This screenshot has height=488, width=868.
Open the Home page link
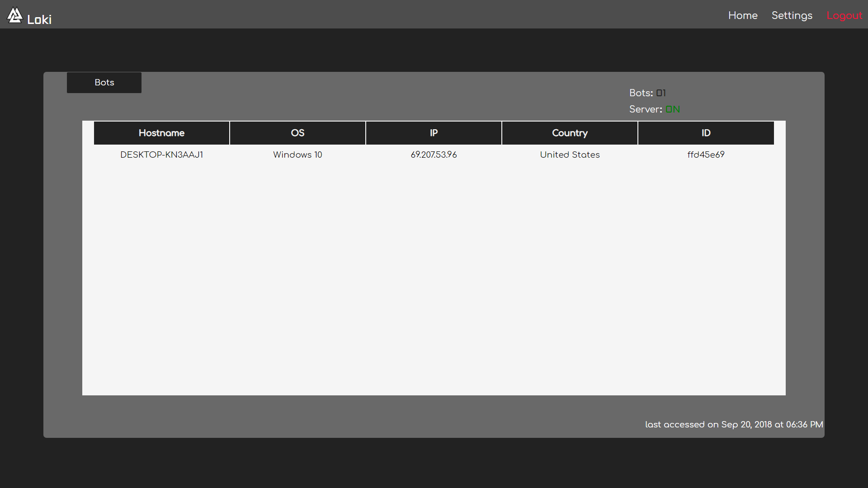(743, 15)
